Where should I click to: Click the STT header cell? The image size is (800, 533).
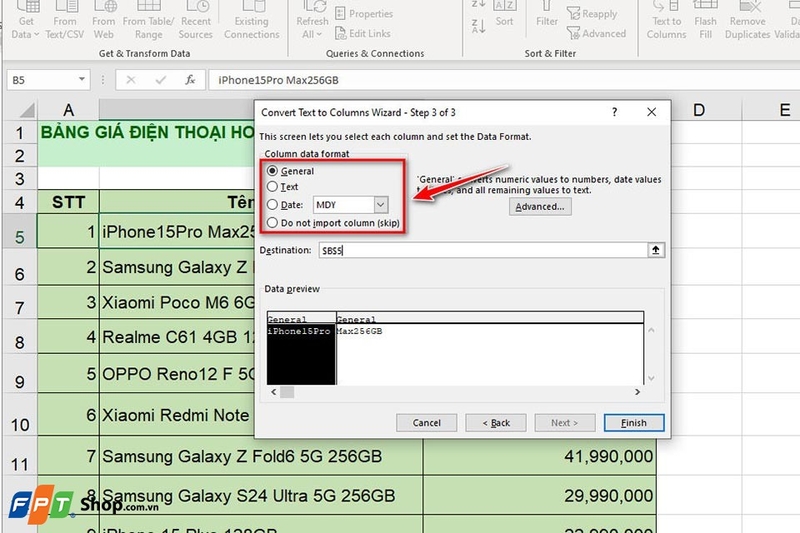[x=68, y=202]
